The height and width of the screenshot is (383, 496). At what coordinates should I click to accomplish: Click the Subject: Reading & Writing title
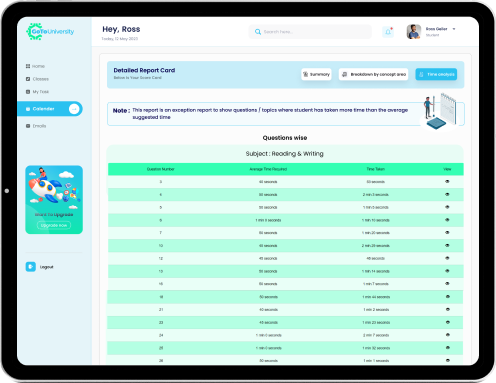(284, 154)
